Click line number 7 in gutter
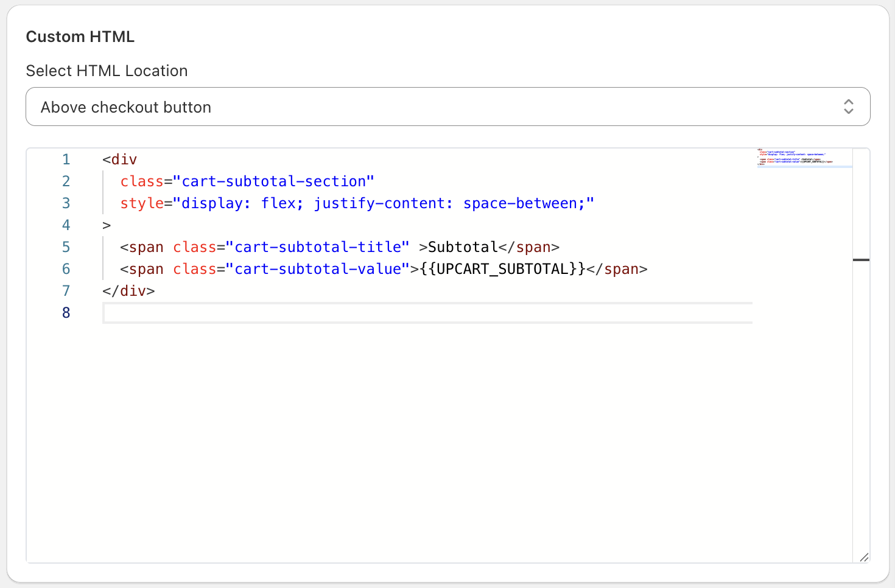The width and height of the screenshot is (895, 588). [x=66, y=291]
